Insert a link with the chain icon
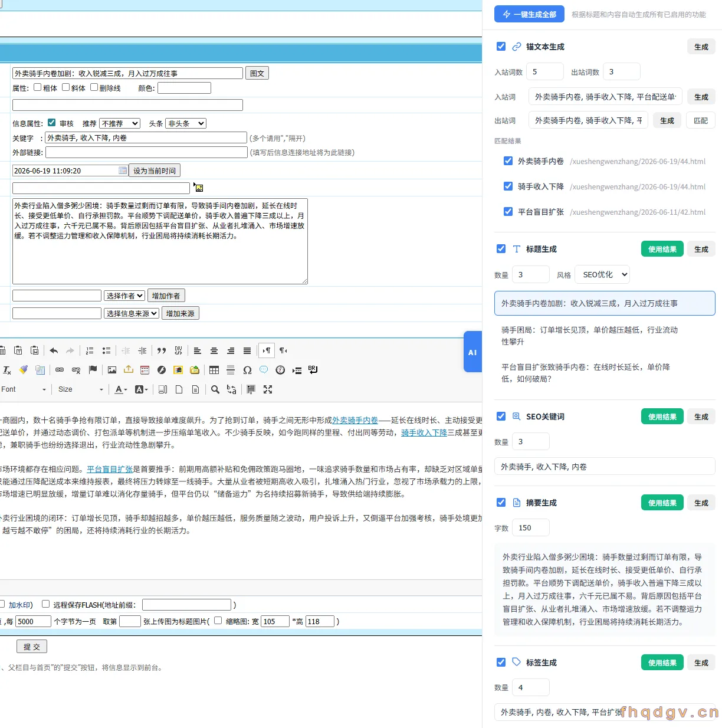Viewport: 722px width, 728px height. (60, 370)
